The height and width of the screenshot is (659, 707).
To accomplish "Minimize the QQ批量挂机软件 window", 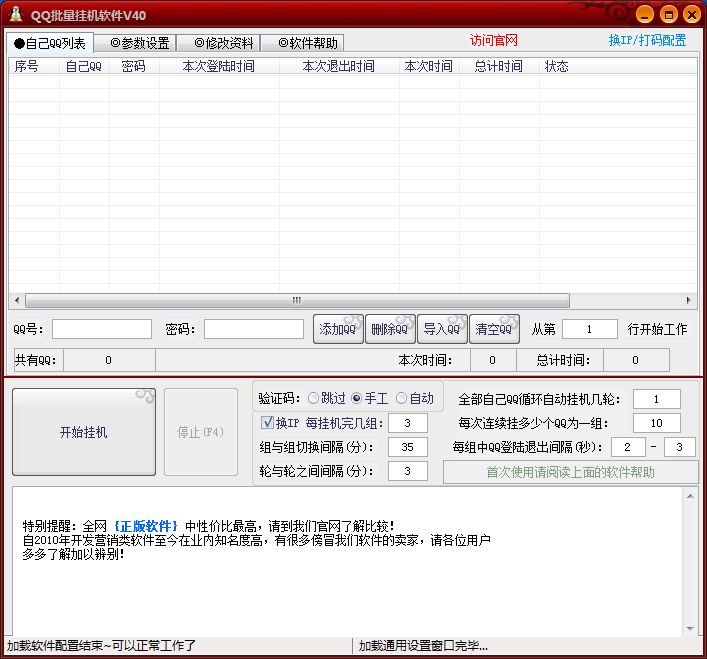I will (x=645, y=15).
